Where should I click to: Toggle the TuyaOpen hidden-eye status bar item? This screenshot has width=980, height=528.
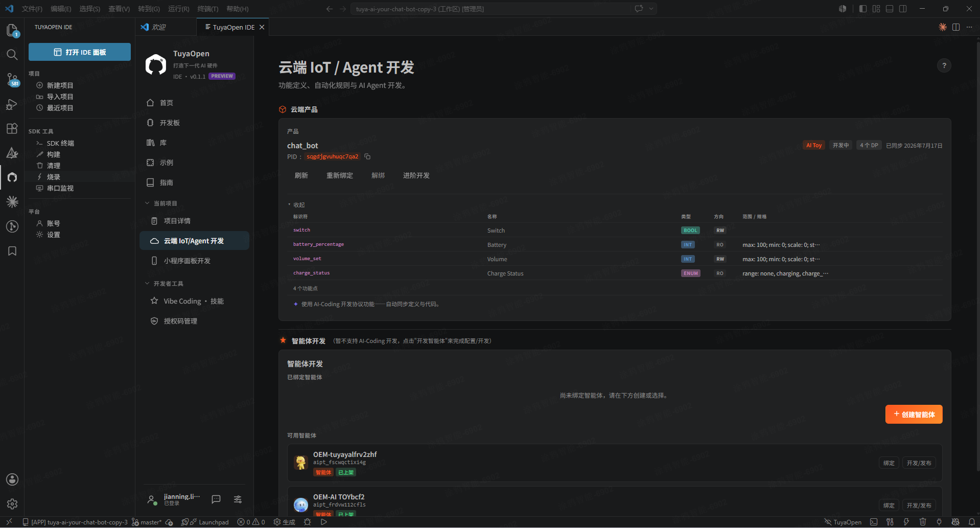843,522
